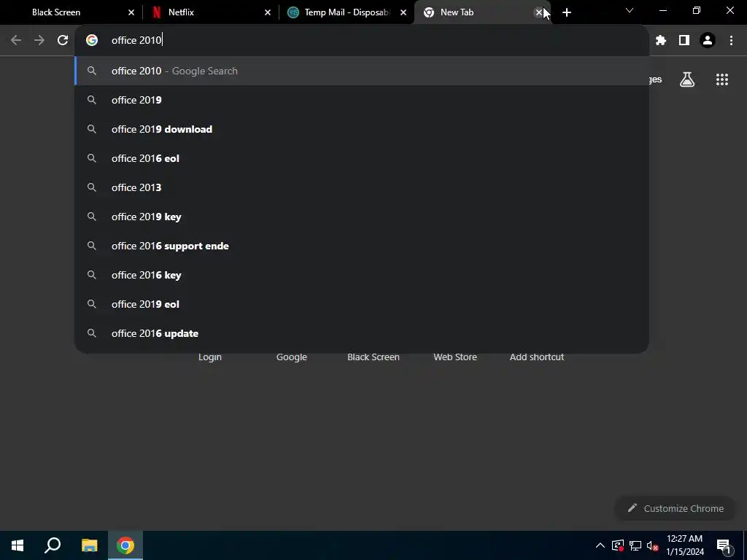Viewport: 747px width, 560px height.
Task: Switch to the Temp Mail tab
Action: coord(347,12)
